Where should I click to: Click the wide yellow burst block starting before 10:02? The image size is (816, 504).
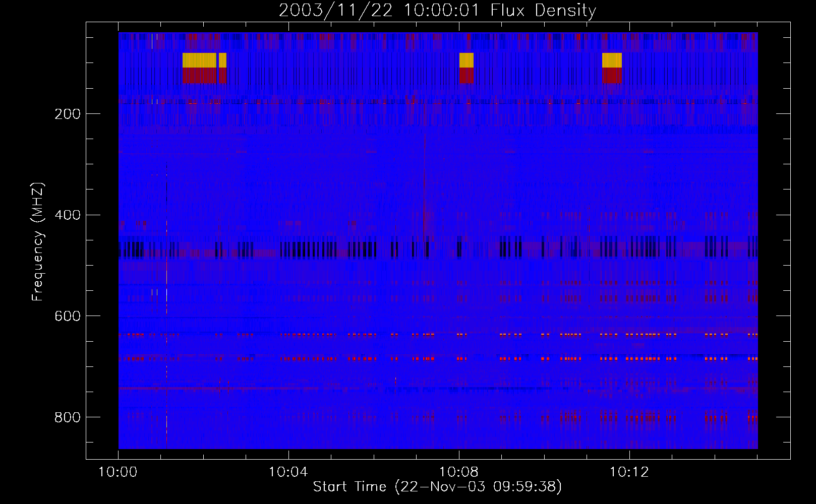[199, 60]
